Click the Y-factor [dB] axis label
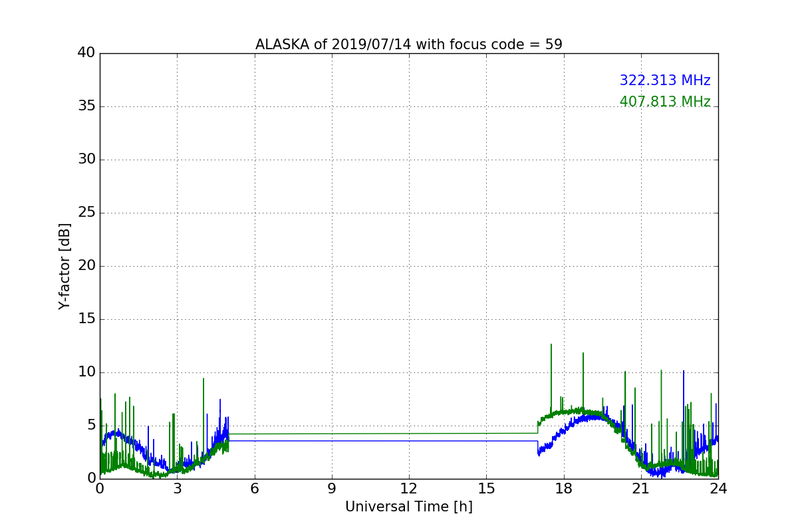The image size is (798, 532). click(x=65, y=266)
